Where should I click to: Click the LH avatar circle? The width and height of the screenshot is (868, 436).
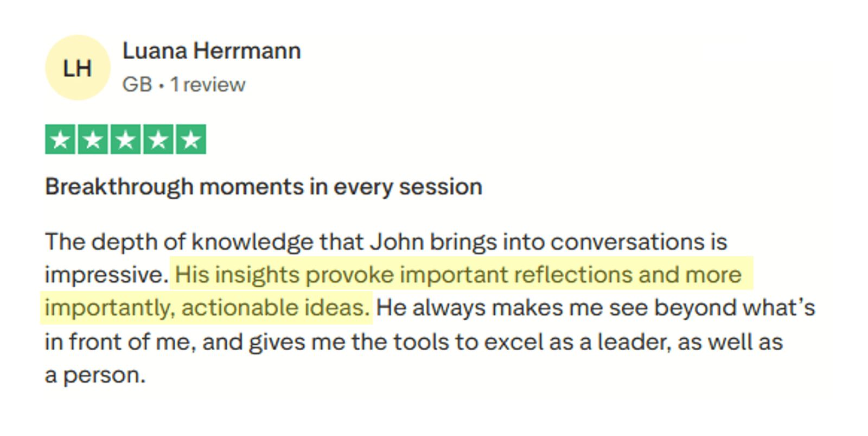78,68
